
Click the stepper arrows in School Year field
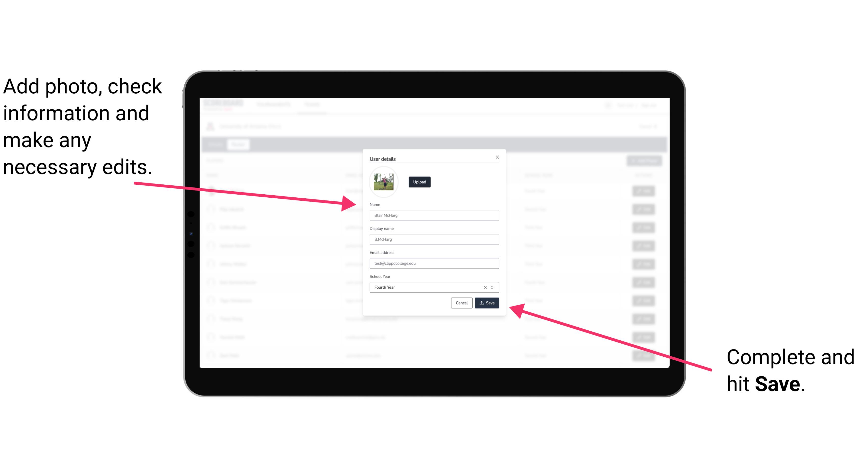[x=493, y=287]
